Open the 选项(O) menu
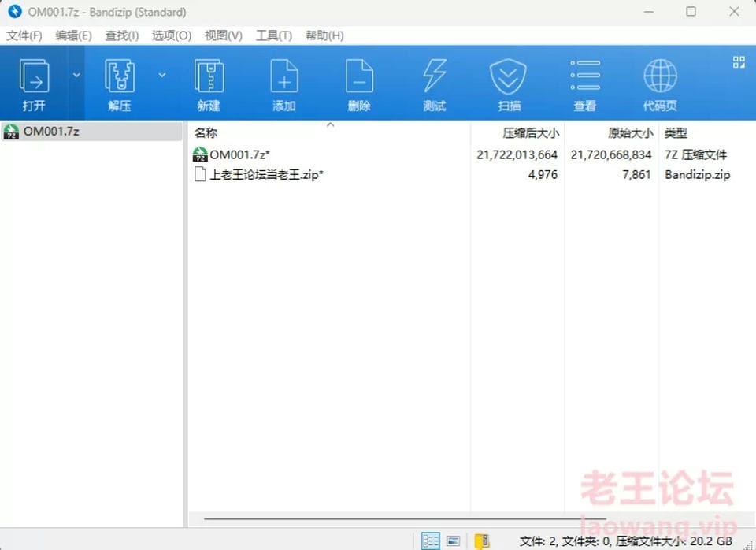 pos(172,35)
